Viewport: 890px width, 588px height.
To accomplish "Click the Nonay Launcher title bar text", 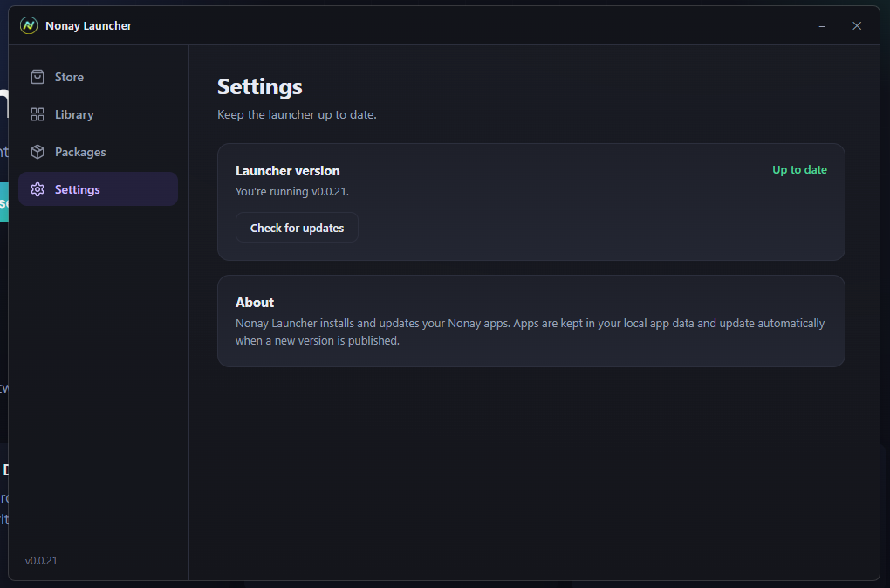I will coord(88,25).
